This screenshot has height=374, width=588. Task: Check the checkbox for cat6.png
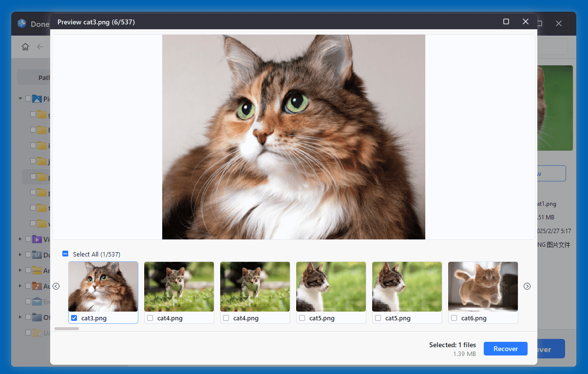click(x=454, y=318)
